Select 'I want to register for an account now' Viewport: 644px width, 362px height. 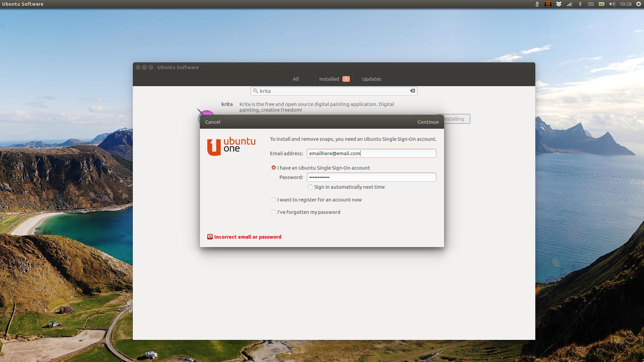click(274, 199)
